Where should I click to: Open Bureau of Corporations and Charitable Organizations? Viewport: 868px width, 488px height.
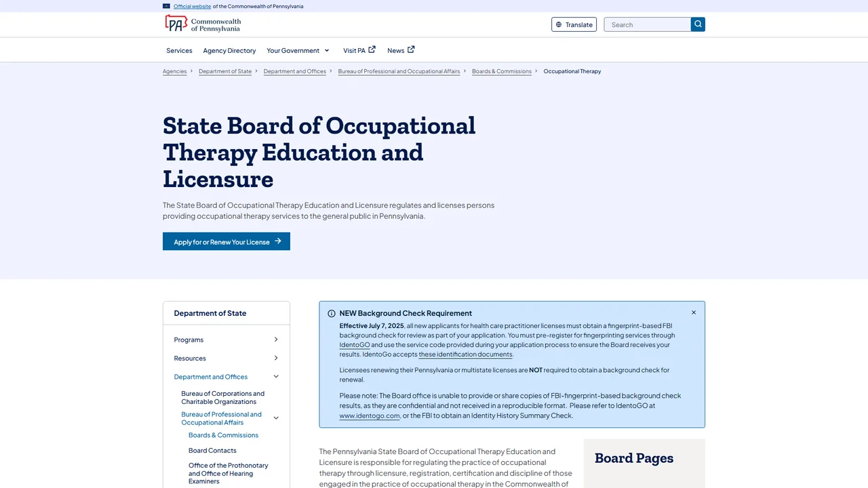coord(223,397)
